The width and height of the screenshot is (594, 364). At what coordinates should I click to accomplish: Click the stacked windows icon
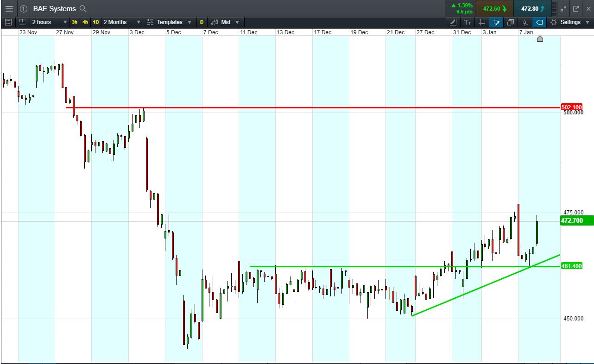[511, 22]
